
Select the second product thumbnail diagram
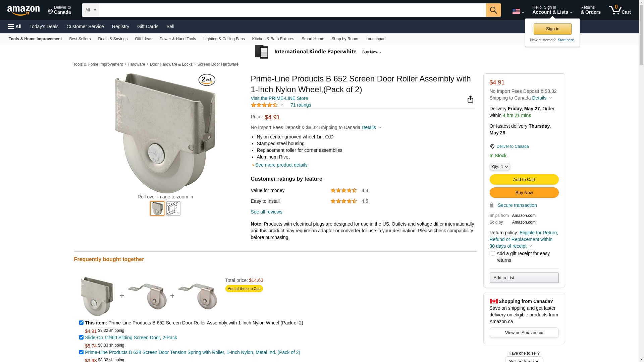point(173,208)
